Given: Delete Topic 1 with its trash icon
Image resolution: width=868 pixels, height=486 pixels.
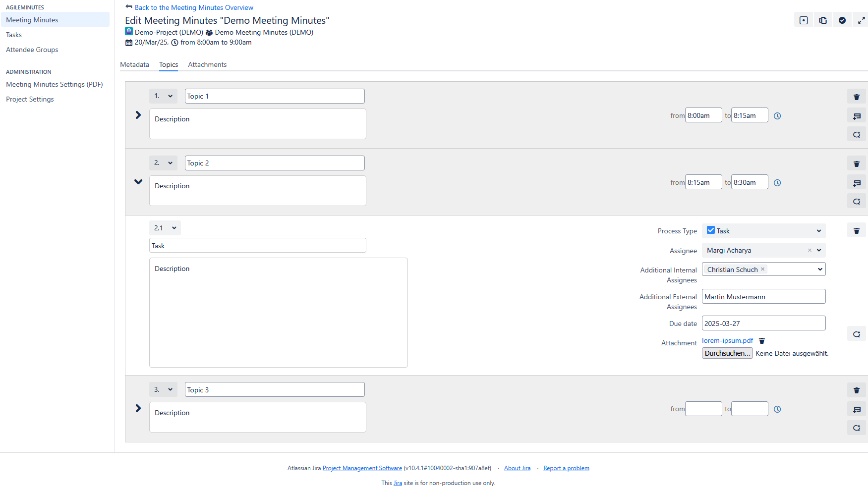Looking at the screenshot, I should (x=857, y=97).
